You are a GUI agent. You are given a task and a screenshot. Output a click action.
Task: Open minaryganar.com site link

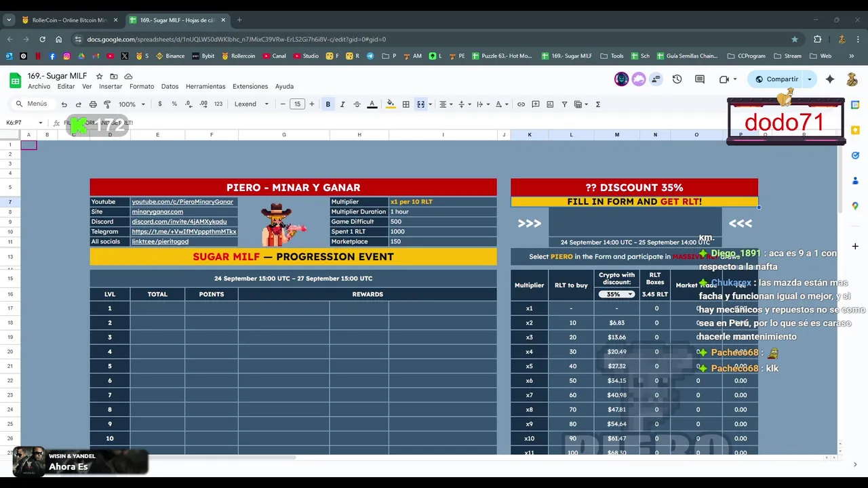157,211
